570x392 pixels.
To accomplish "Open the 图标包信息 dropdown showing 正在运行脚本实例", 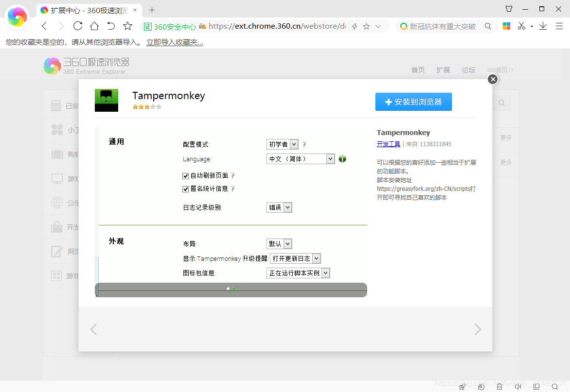I will point(298,273).
